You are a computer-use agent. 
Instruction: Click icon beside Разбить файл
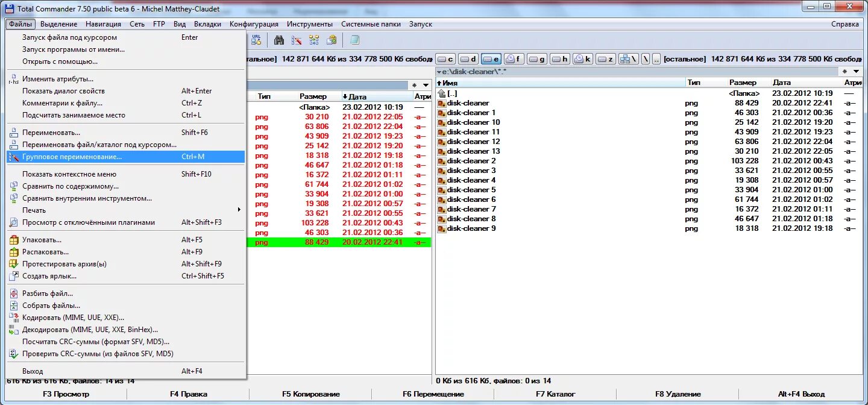[x=14, y=294]
